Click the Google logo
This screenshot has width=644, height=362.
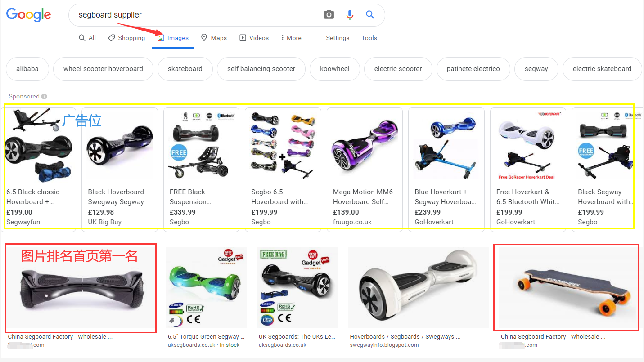(28, 15)
